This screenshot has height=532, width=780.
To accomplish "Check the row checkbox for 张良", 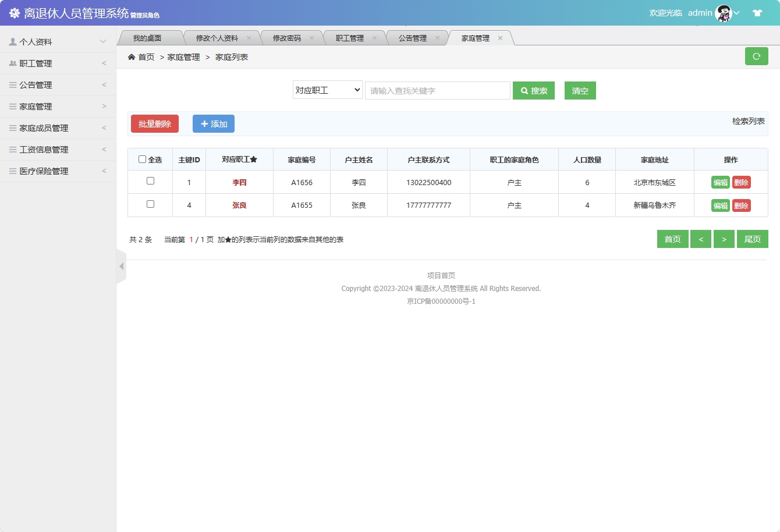I will [150, 204].
